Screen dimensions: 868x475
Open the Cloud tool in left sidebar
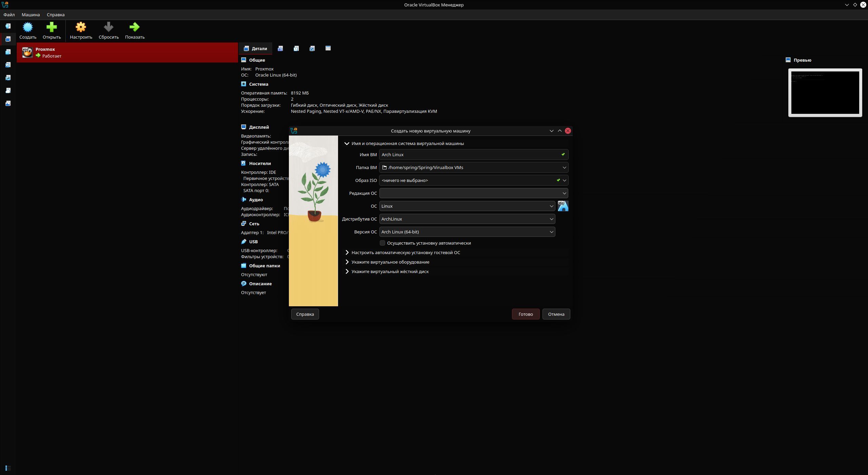pos(8,90)
